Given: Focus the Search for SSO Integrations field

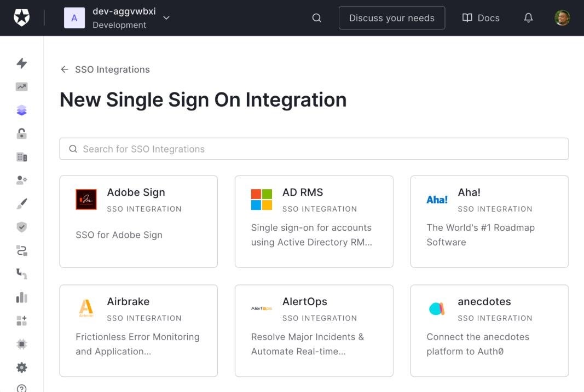Looking at the screenshot, I should 314,149.
